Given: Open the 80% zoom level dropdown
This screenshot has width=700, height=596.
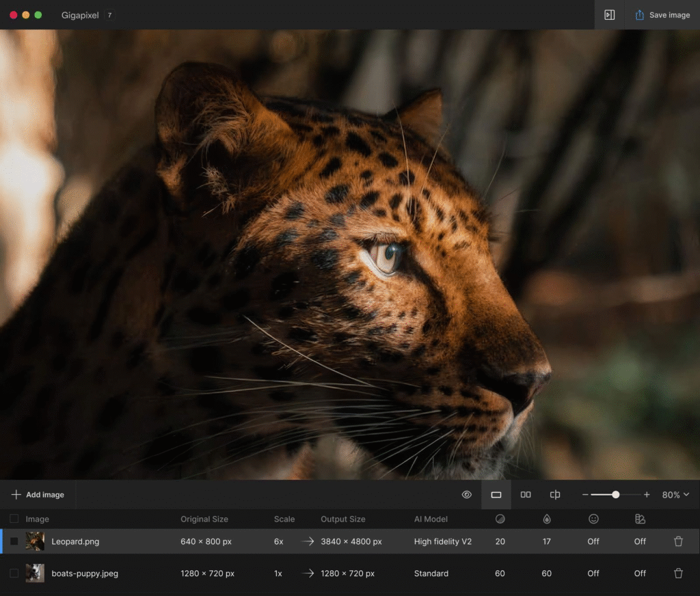Looking at the screenshot, I should tap(675, 495).
